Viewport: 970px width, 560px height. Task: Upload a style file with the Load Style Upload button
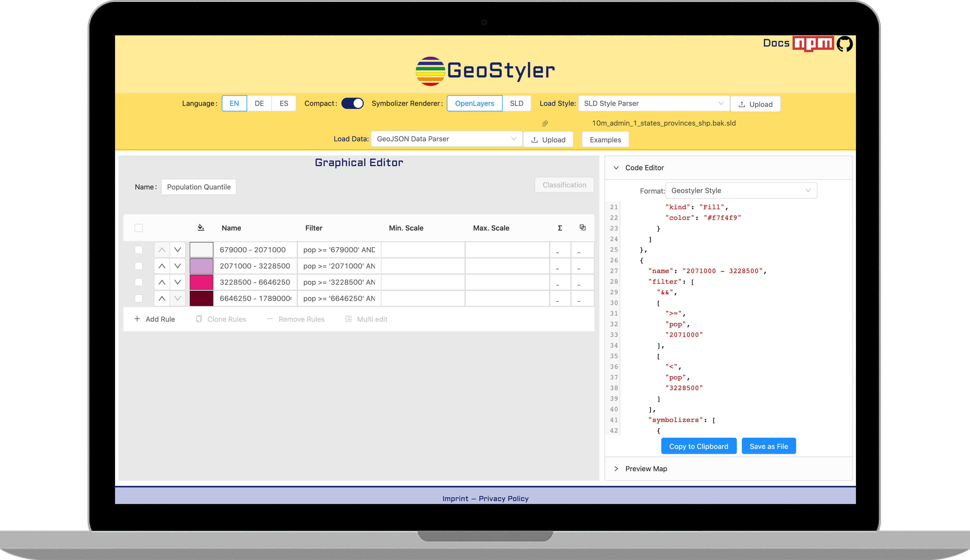click(x=755, y=104)
